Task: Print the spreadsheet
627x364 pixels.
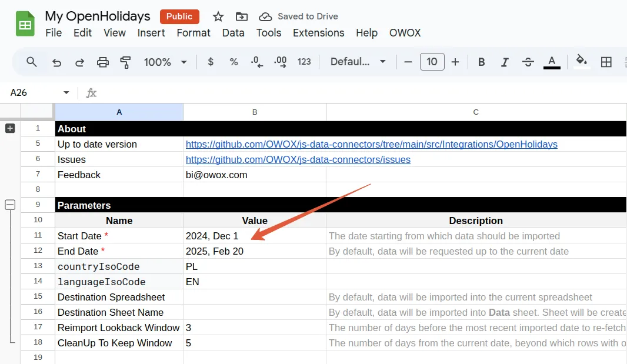Action: click(103, 62)
